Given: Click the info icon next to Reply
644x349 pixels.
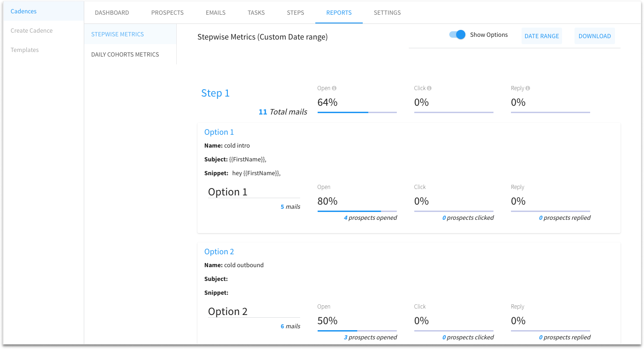Looking at the screenshot, I should 528,88.
